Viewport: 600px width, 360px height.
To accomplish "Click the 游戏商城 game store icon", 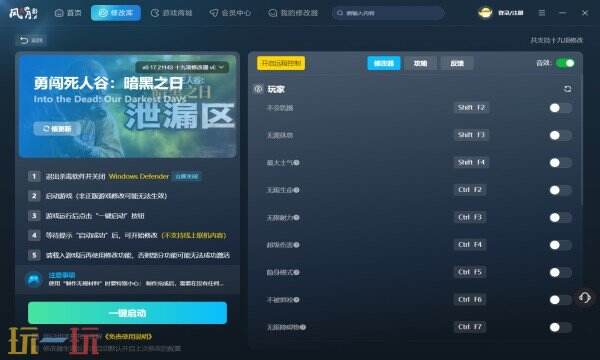I will tap(155, 13).
